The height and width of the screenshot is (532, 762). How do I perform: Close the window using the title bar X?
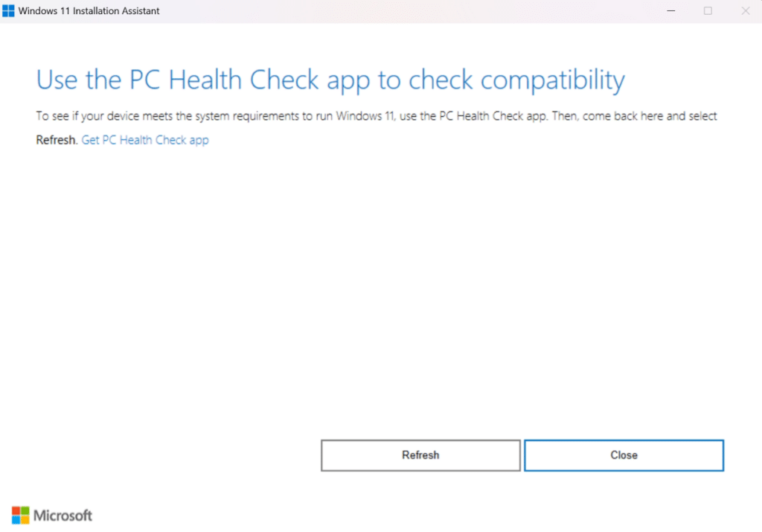pyautogui.click(x=745, y=10)
